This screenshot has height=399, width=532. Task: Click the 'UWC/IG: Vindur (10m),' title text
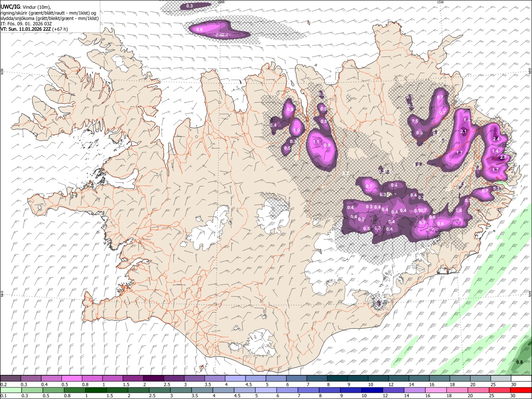25,7
